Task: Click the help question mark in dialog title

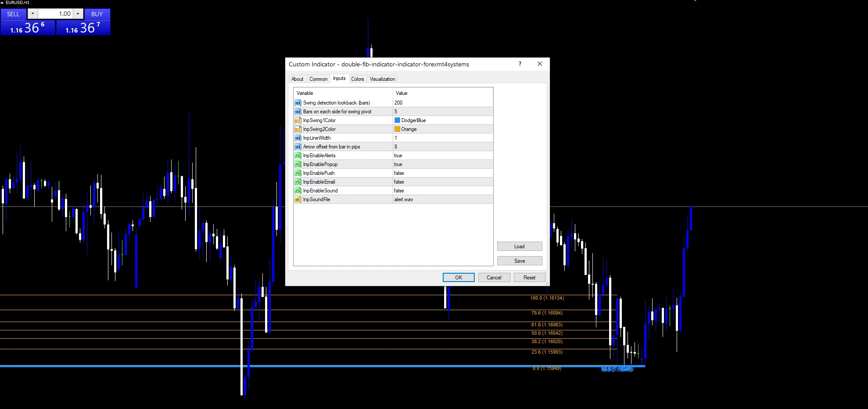Action: [x=520, y=64]
